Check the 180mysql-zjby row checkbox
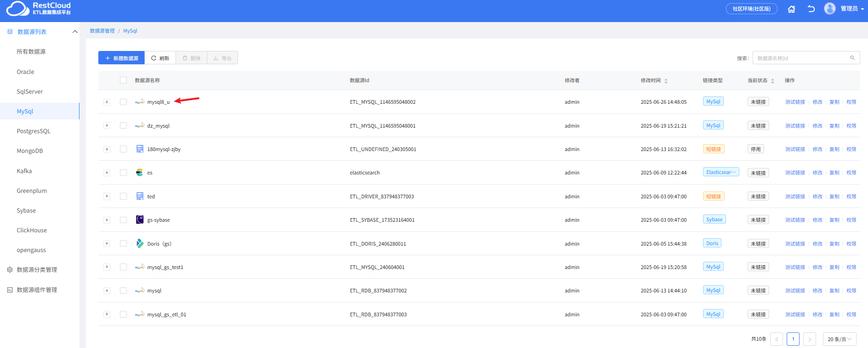The height and width of the screenshot is (348, 868). (123, 149)
